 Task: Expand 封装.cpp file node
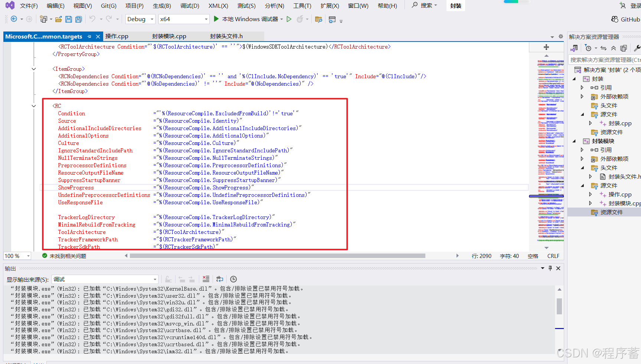[x=590, y=123]
